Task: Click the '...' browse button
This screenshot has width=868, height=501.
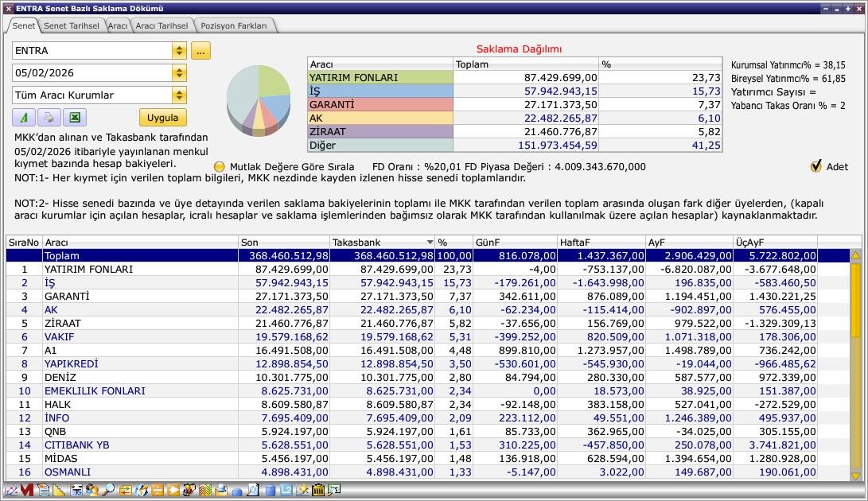Action: 200,51
